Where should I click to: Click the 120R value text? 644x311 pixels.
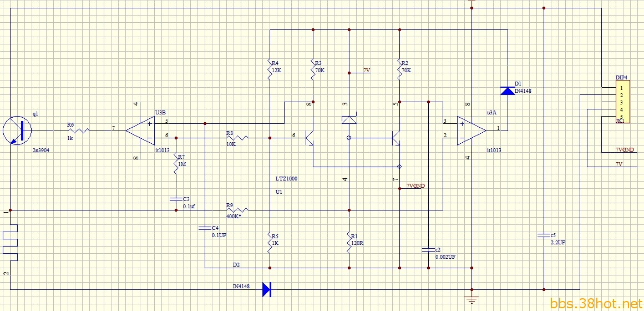(x=357, y=243)
